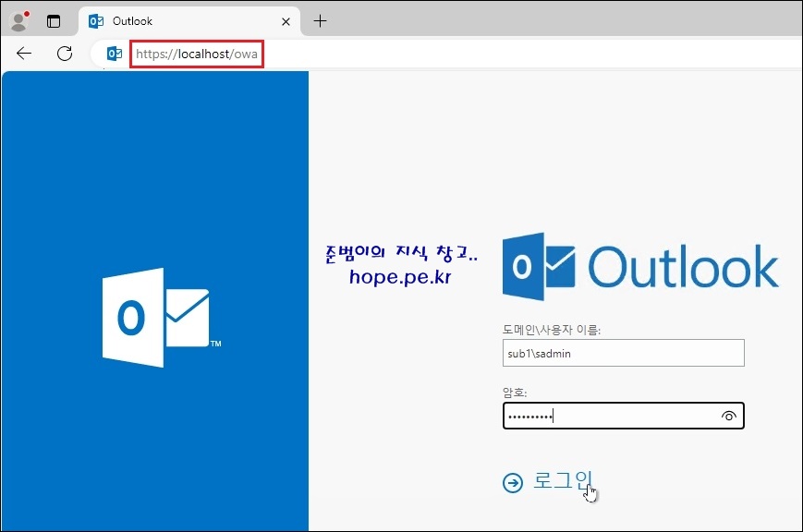Click the '도메인\사용자 이름:' label
This screenshot has width=803, height=532.
pos(551,330)
